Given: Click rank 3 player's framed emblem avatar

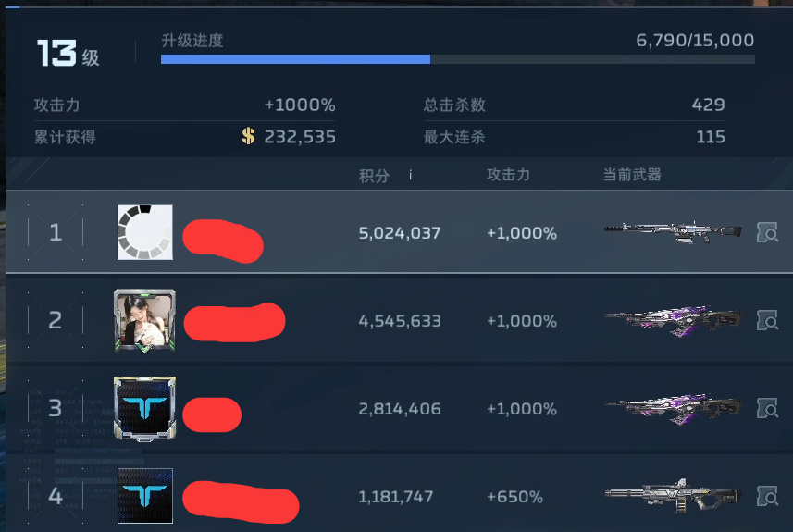Looking at the screenshot, I should [144, 408].
